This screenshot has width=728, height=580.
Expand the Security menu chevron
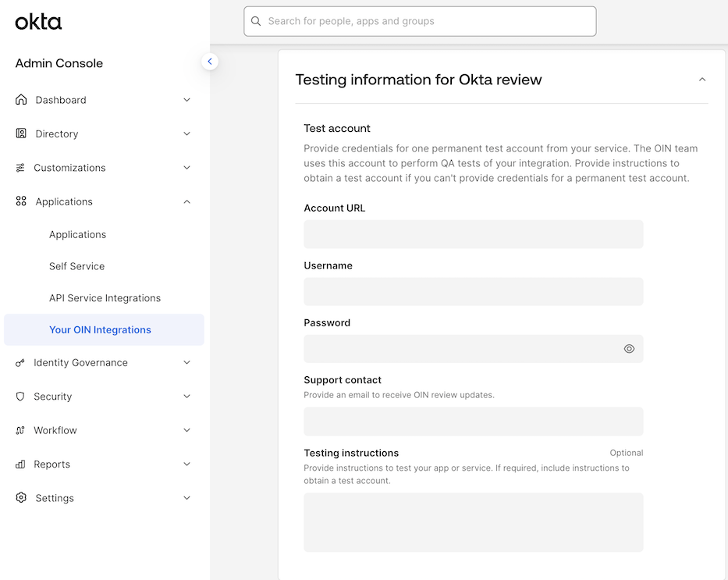click(186, 397)
